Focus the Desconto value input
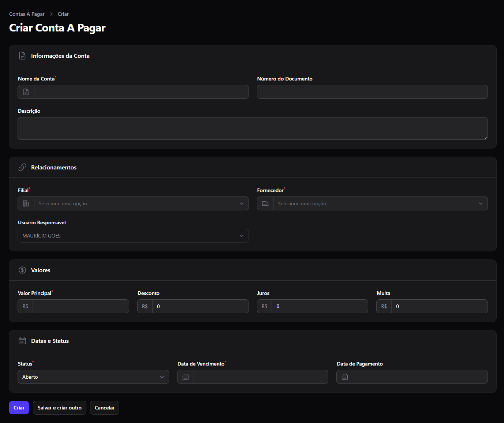The width and height of the screenshot is (504, 423). click(200, 306)
